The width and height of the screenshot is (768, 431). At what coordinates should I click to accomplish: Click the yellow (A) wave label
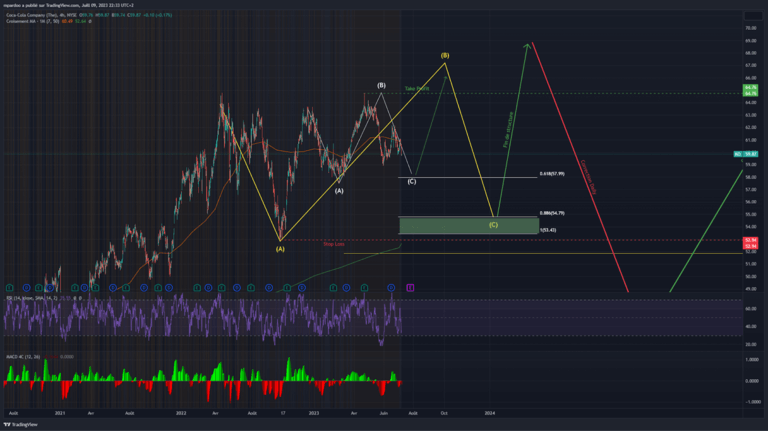(280, 249)
